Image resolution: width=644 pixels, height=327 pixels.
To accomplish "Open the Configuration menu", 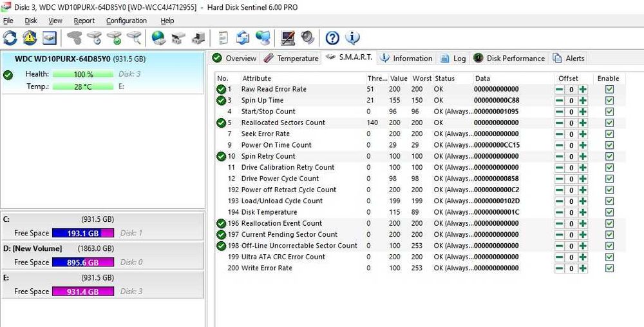I will click(x=126, y=21).
